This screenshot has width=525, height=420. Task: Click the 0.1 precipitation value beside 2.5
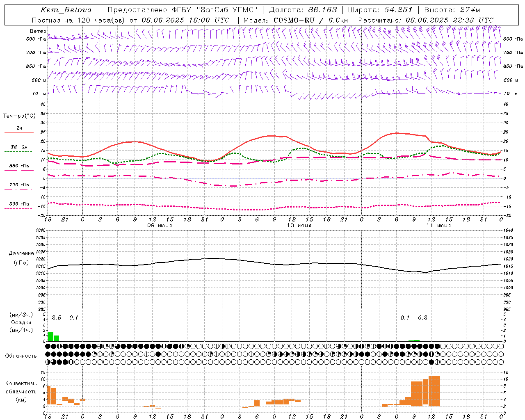click(73, 318)
